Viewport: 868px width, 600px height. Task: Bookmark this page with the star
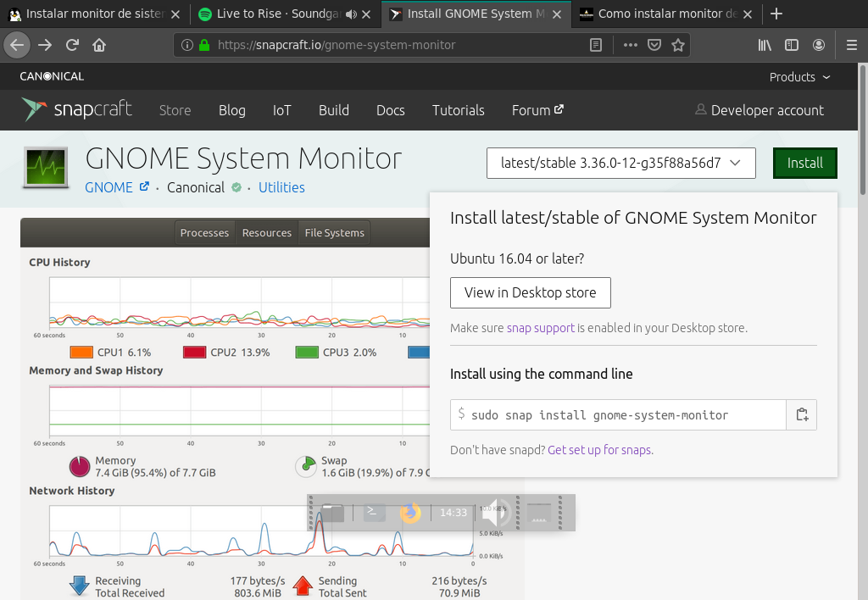(678, 45)
